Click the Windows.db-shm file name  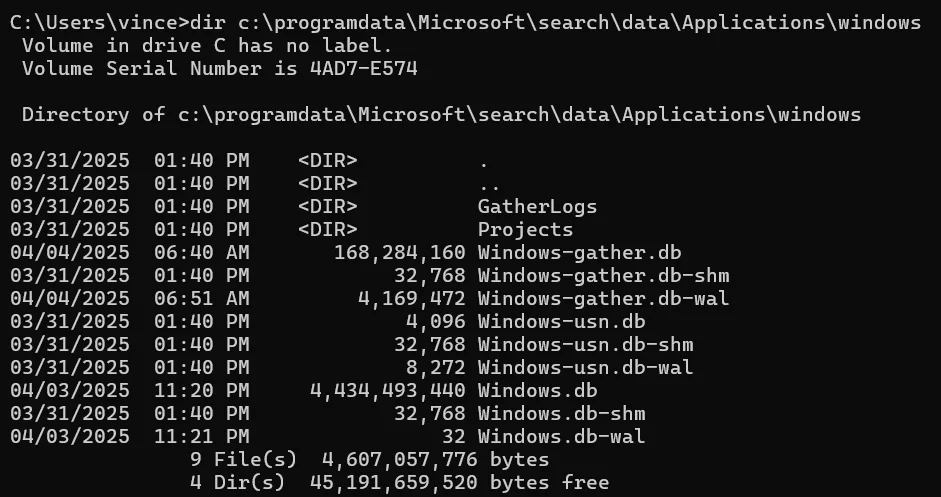(x=561, y=414)
